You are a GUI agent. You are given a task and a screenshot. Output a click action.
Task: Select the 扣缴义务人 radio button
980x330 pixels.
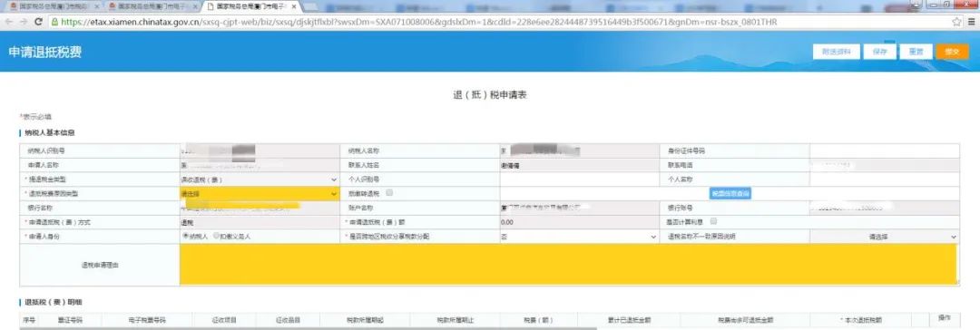pyautogui.click(x=216, y=237)
